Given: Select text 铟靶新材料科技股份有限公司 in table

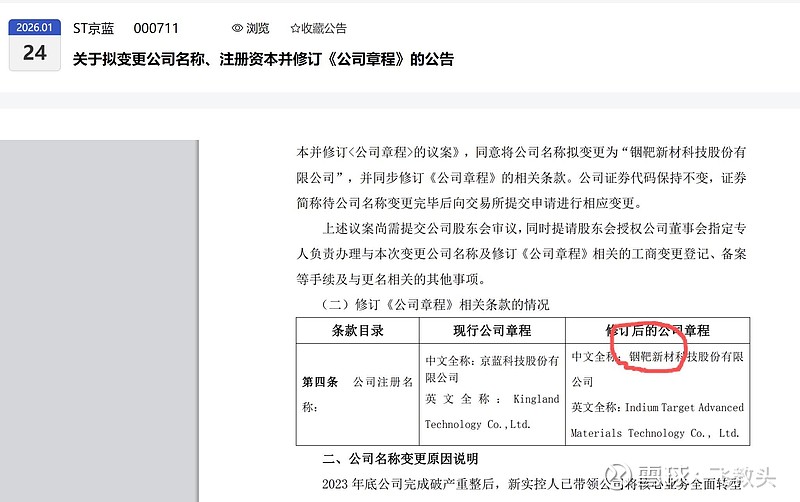Looking at the screenshot, I should pyautogui.click(x=658, y=369).
